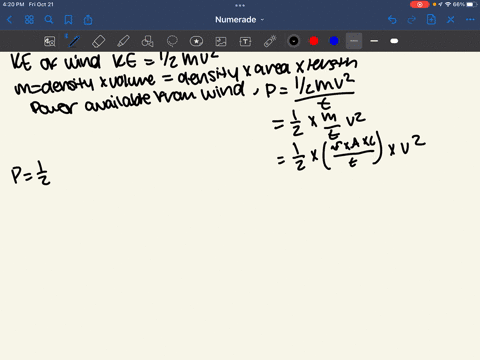The image size is (480, 360).
Task: Select the Laser pointer tool
Action: point(270,41)
